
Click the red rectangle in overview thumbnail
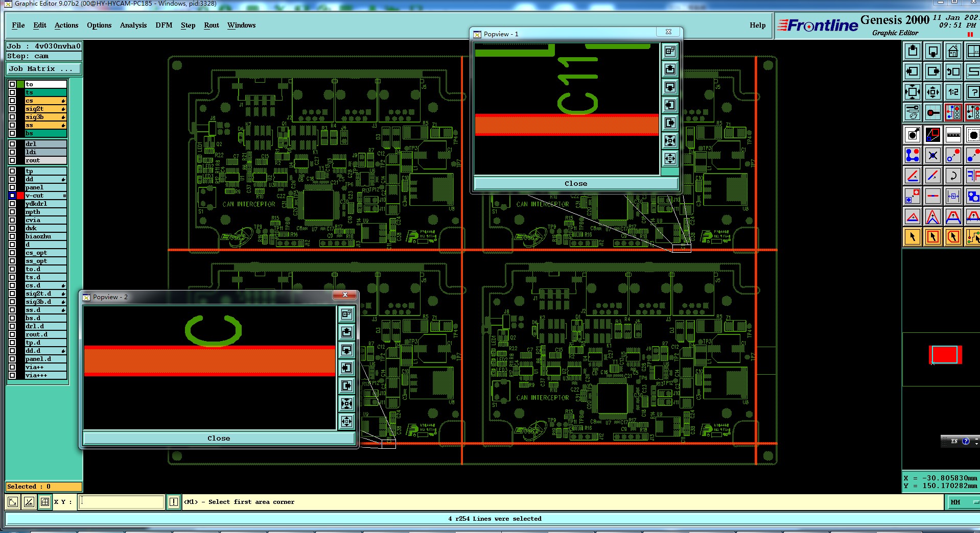[945, 354]
